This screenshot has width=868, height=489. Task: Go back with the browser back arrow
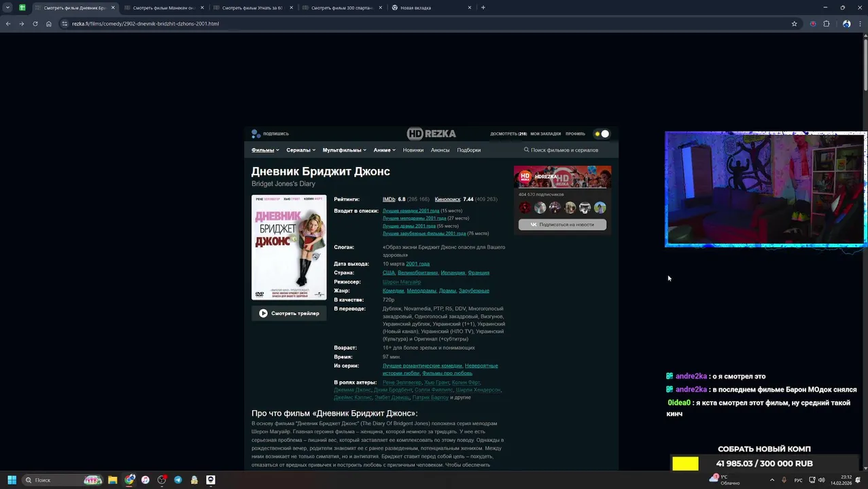coord(8,24)
